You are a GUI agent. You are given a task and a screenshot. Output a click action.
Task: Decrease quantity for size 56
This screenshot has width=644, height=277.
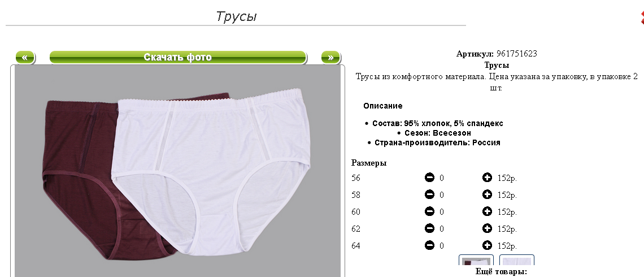429,178
